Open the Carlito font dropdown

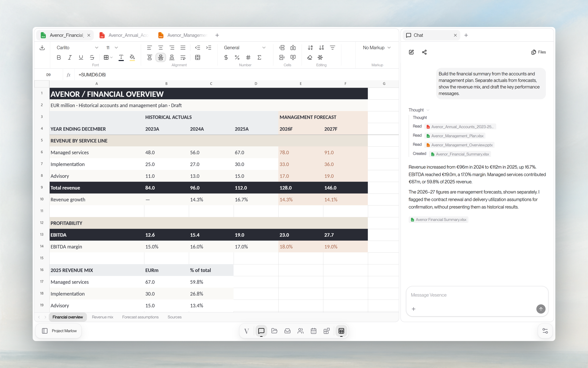click(x=77, y=48)
